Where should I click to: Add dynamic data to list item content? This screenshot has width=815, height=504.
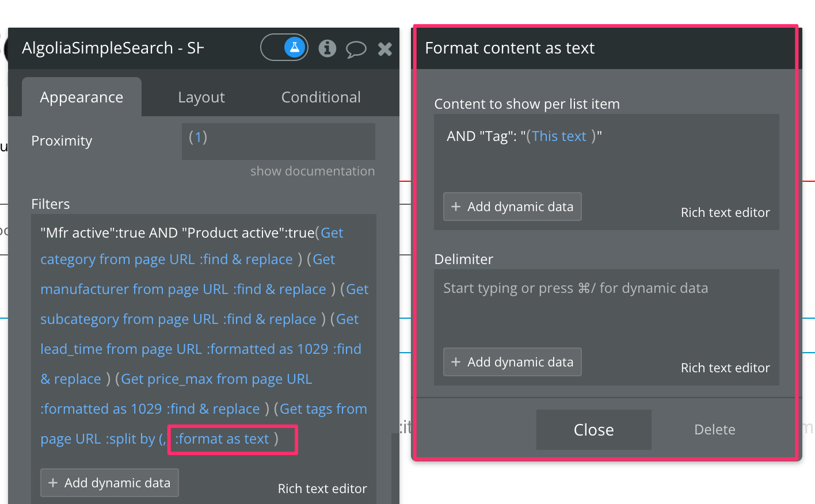pyautogui.click(x=512, y=207)
